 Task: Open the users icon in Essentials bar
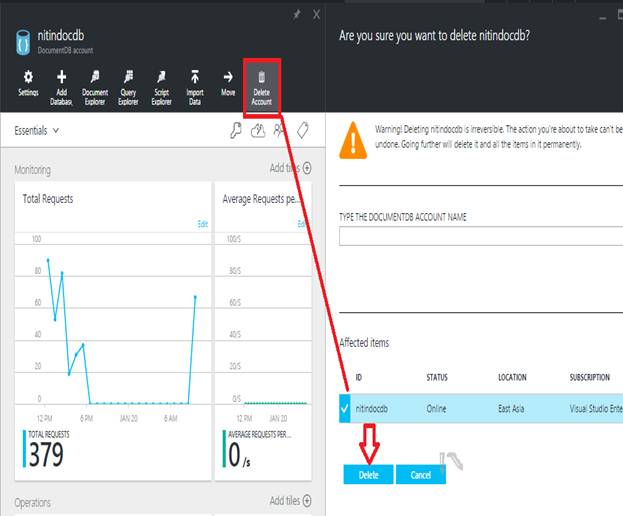click(x=279, y=130)
